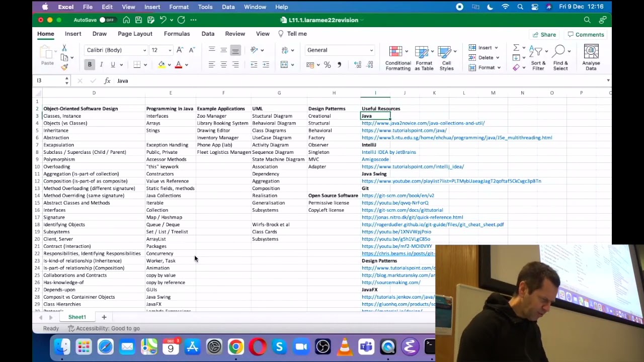
Task: Apply Percent Style format
Action: [x=327, y=65]
